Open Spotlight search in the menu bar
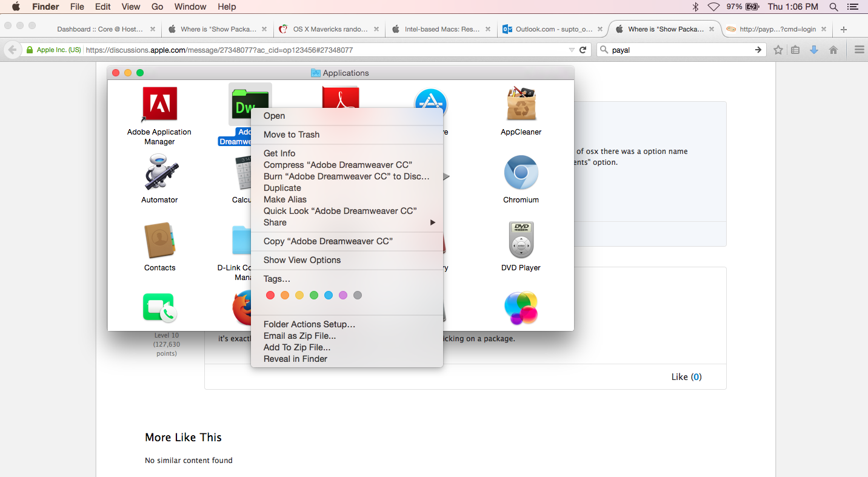Screen dimensions: 868x477 [833, 7]
